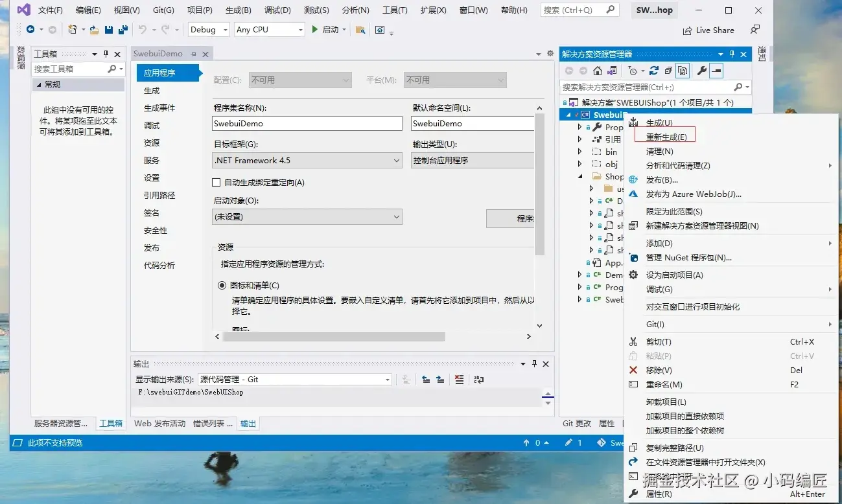Open the 添加(D) submenu in context menu

[660, 244]
